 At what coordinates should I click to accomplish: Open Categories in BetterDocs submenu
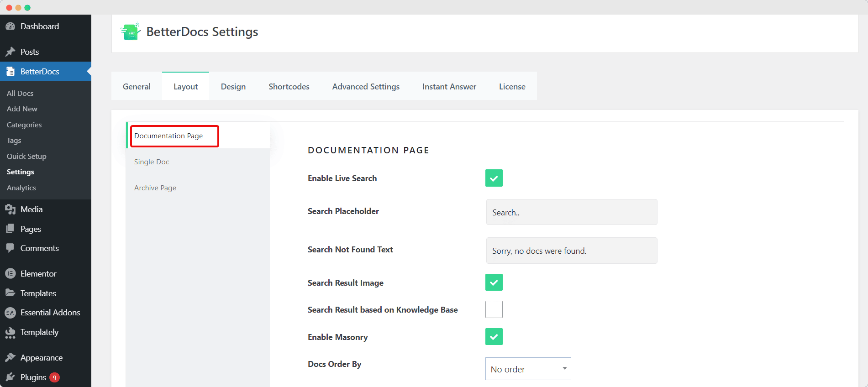coord(24,125)
